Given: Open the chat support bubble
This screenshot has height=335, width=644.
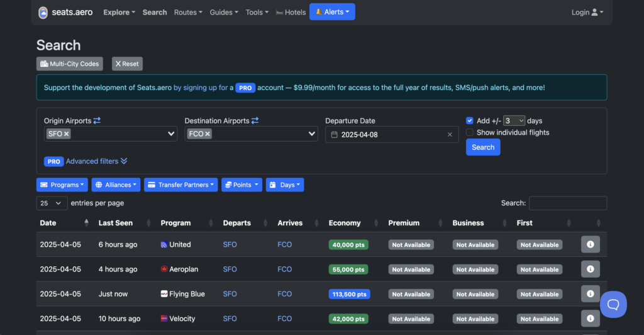Looking at the screenshot, I should click(x=613, y=305).
